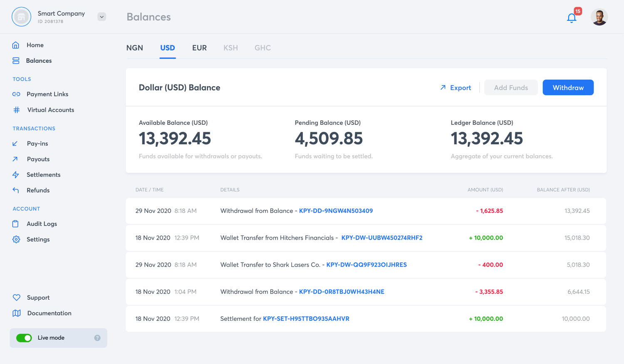Click the Refunds return arrow icon
Viewport: 624px width, 364px height.
16,190
